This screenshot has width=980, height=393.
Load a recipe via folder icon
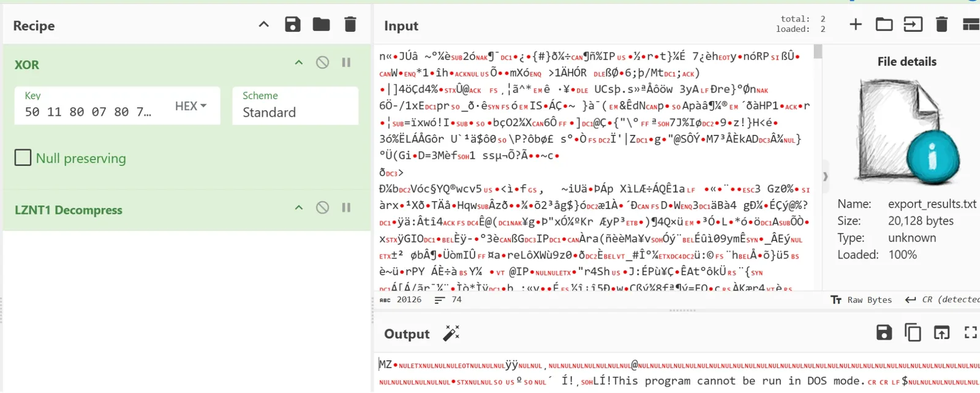(321, 25)
